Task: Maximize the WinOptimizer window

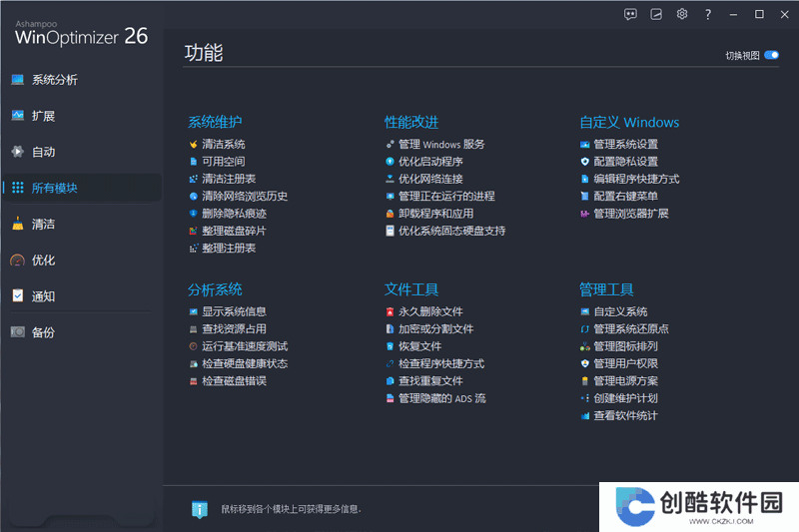Action: click(759, 14)
